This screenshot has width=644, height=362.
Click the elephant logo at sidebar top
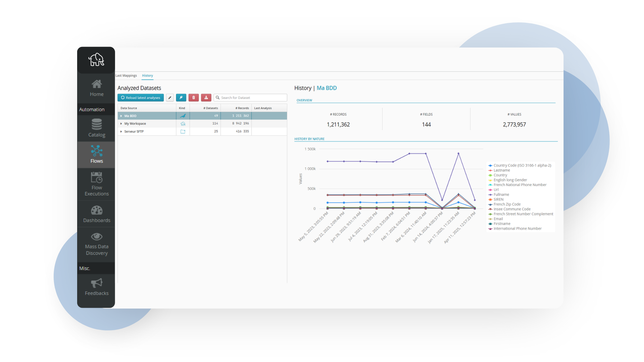(x=96, y=60)
